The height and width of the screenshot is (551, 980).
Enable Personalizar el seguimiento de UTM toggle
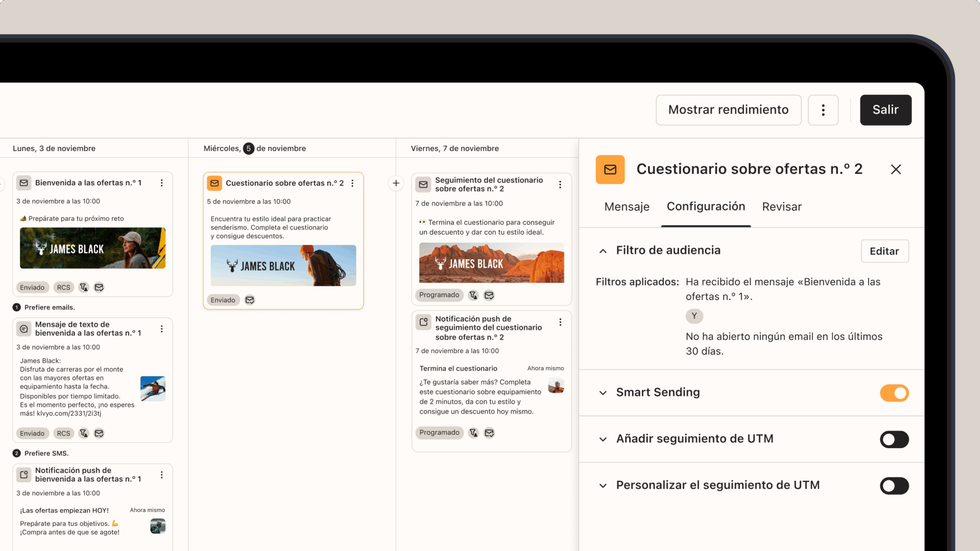point(894,486)
